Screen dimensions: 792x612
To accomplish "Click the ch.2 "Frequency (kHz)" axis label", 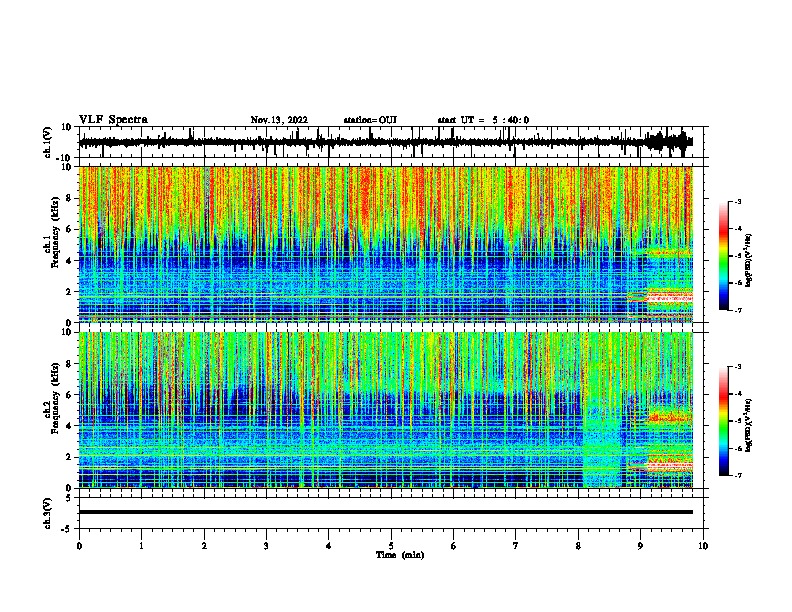I will (x=55, y=398).
